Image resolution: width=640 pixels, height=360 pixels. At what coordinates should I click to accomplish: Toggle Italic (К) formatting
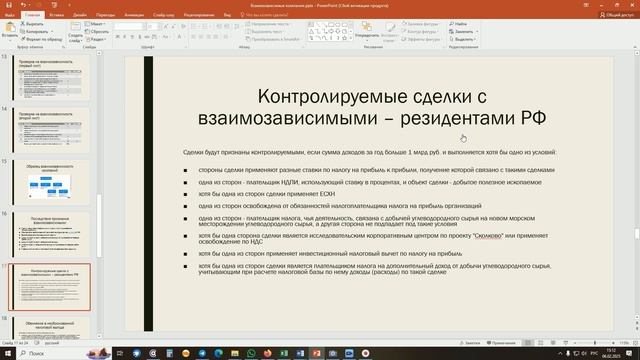tap(124, 37)
